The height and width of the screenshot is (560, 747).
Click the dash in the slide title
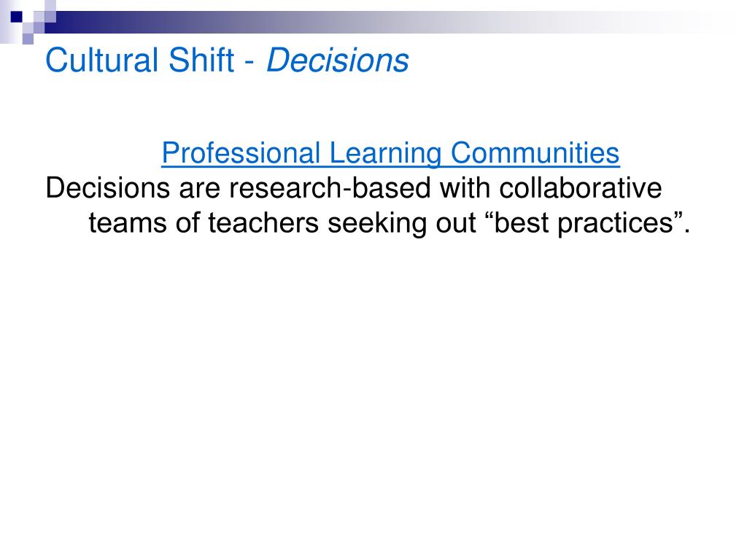click(x=249, y=63)
